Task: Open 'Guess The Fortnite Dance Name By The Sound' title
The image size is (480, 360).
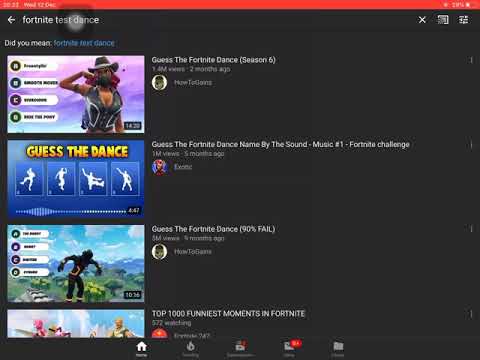Action: 281,144
